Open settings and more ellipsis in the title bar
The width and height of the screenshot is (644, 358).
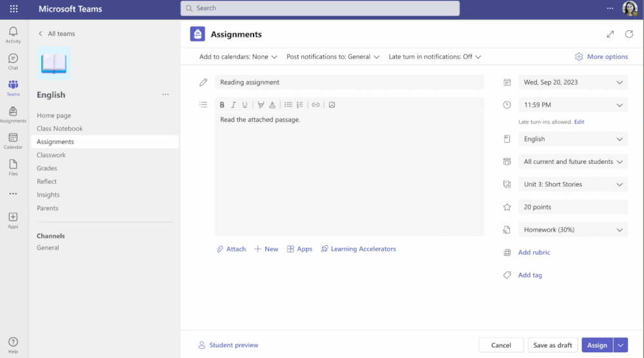[x=610, y=8]
